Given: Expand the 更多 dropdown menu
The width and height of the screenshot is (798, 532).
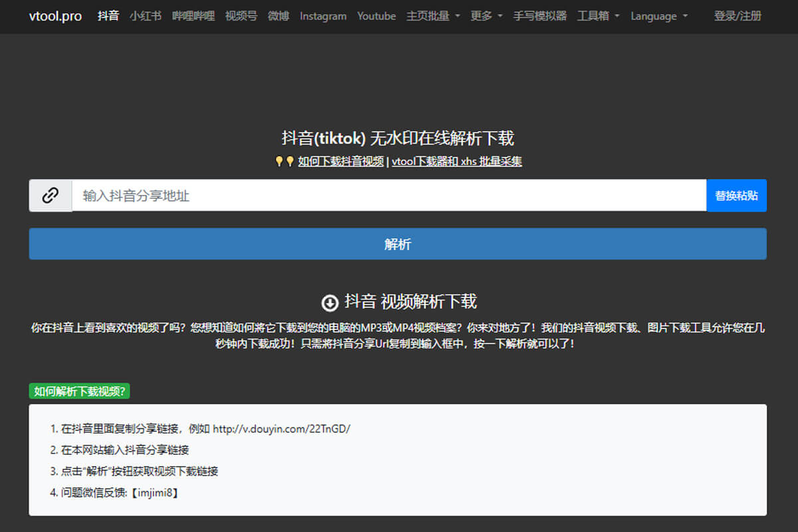Looking at the screenshot, I should click(486, 16).
